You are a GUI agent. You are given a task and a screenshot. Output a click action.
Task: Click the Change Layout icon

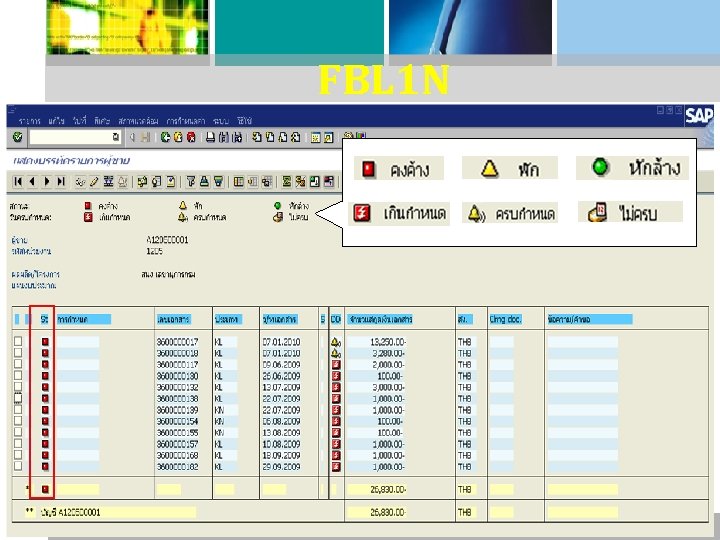click(x=239, y=182)
